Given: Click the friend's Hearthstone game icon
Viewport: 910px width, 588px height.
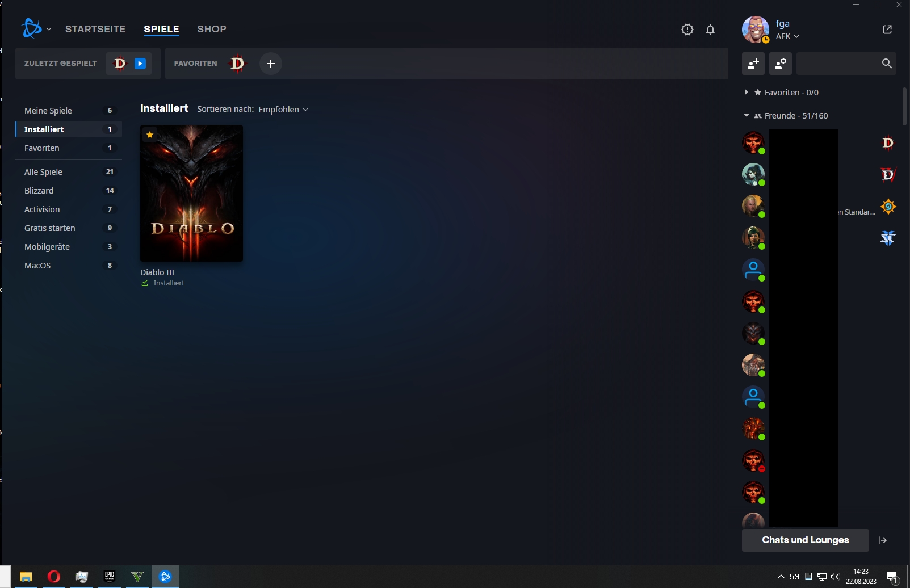Looking at the screenshot, I should [888, 207].
